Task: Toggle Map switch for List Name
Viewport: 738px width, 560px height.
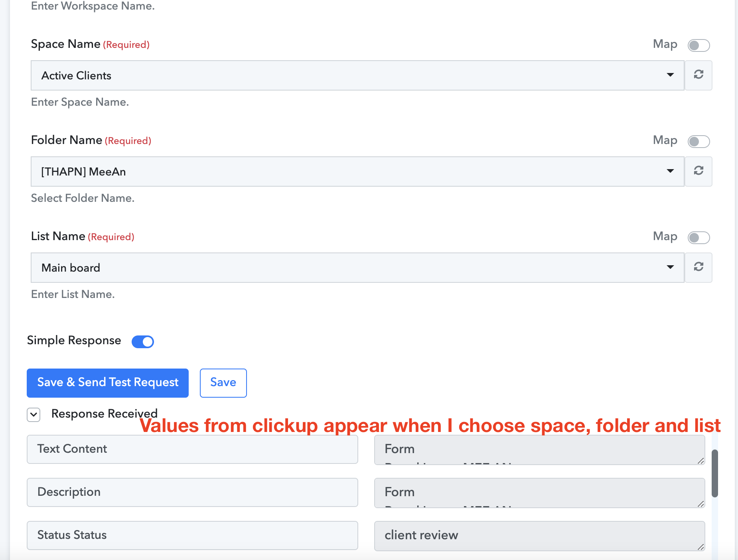Action: coord(699,238)
